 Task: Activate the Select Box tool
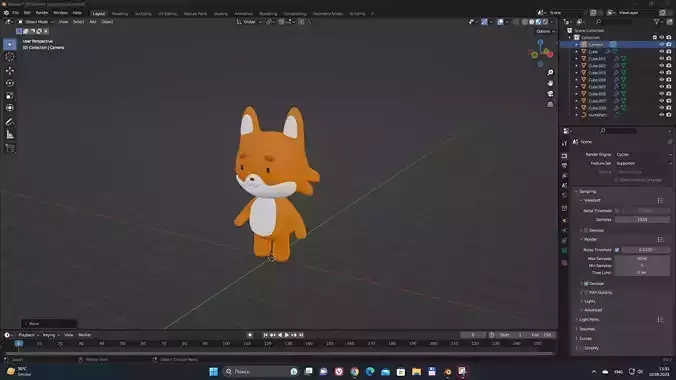[x=9, y=44]
